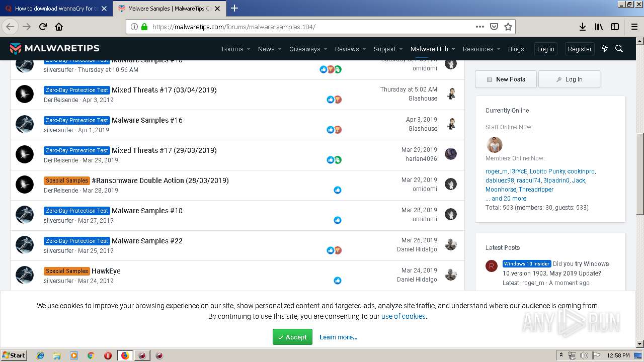The height and width of the screenshot is (362, 644).
Task: Accept the cookies notice
Action: pyautogui.click(x=292, y=337)
